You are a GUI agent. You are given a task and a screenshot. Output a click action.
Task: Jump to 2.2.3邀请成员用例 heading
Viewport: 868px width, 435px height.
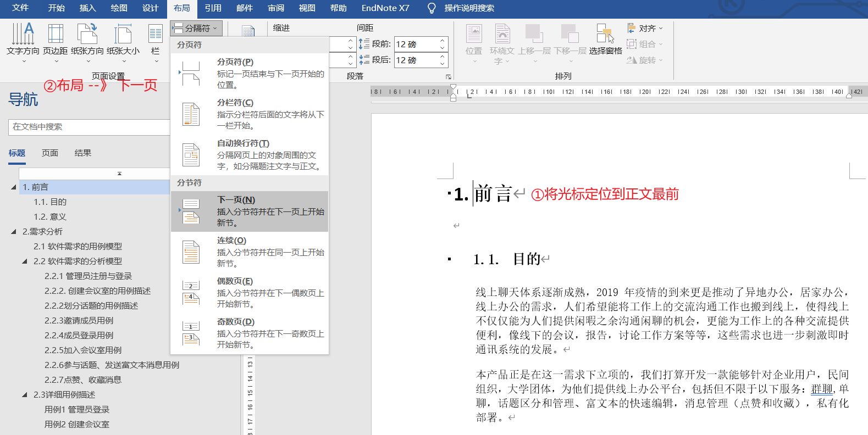[79, 321]
